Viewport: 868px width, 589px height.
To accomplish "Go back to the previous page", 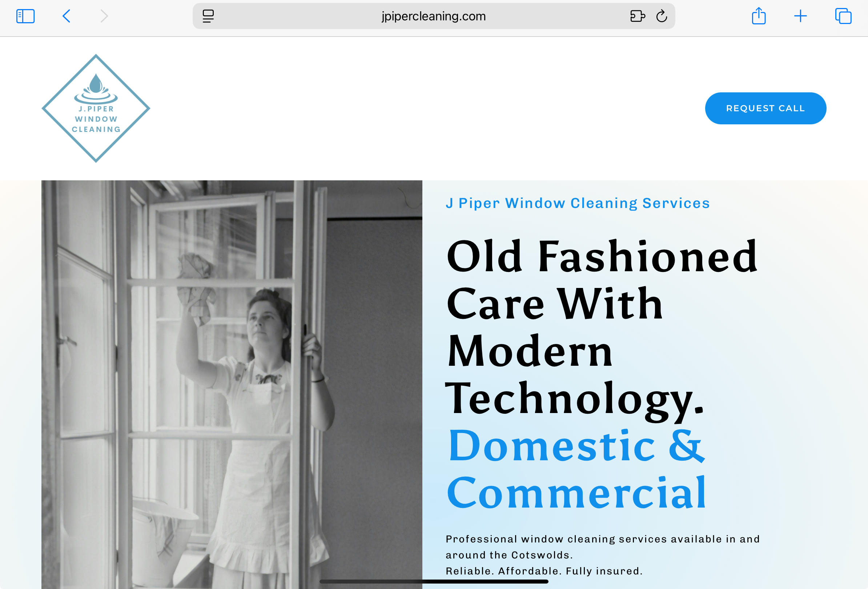I will (x=67, y=16).
